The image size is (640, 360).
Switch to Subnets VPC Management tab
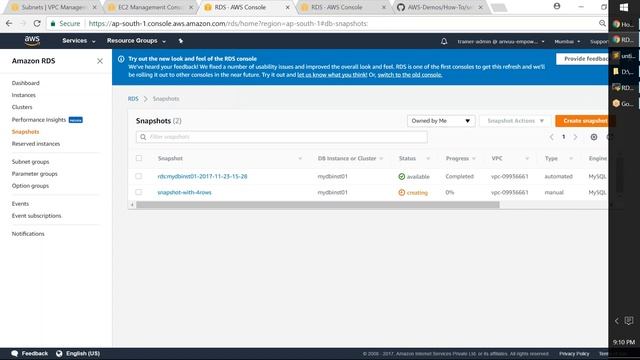coord(53,7)
